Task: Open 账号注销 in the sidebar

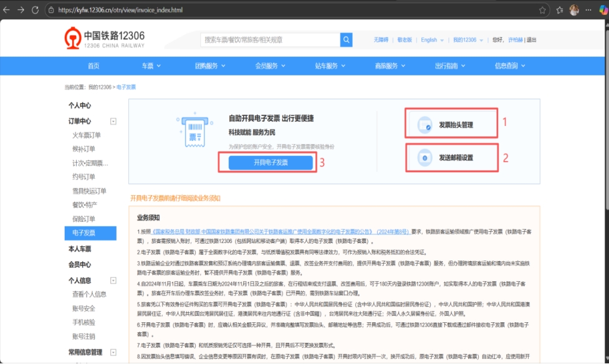Action: click(84, 337)
